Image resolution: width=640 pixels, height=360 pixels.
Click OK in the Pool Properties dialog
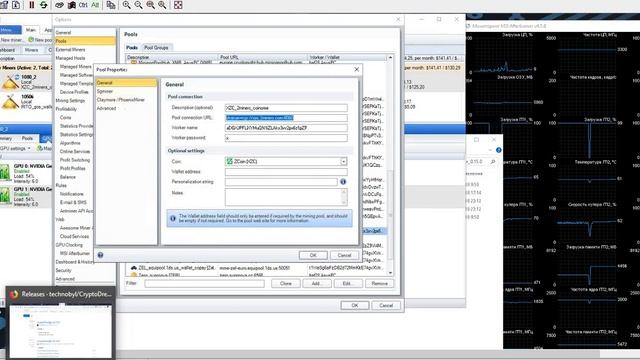pyautogui.click(x=313, y=255)
